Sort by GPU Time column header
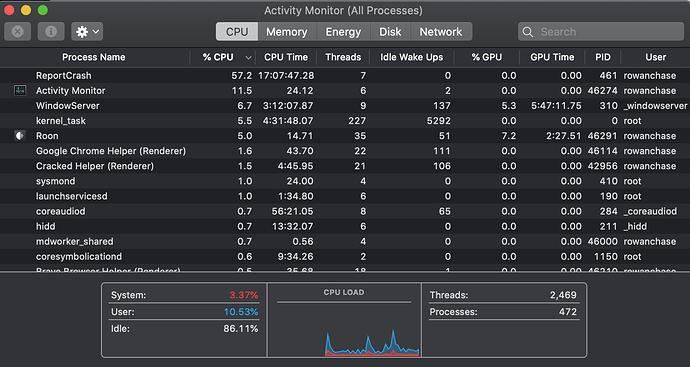 pos(552,57)
